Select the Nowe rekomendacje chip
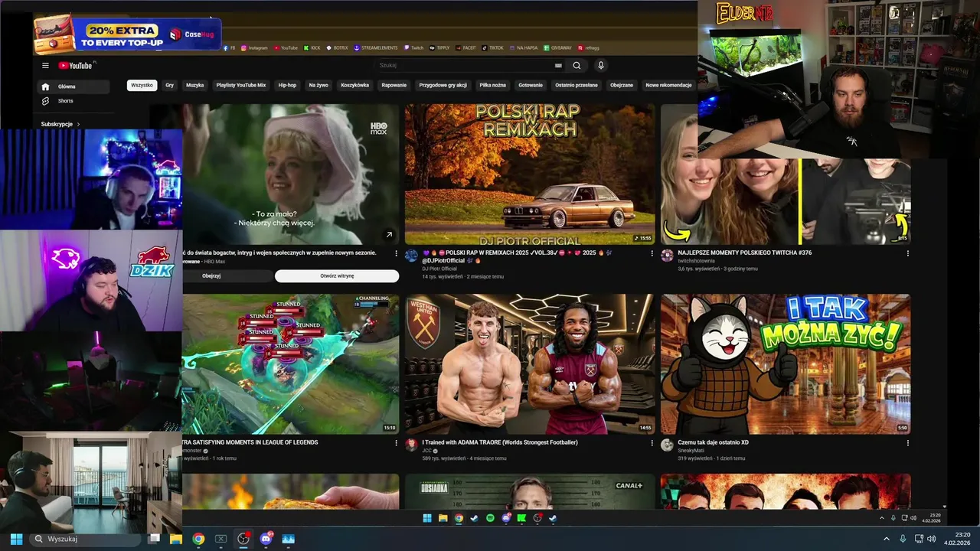 (x=668, y=85)
